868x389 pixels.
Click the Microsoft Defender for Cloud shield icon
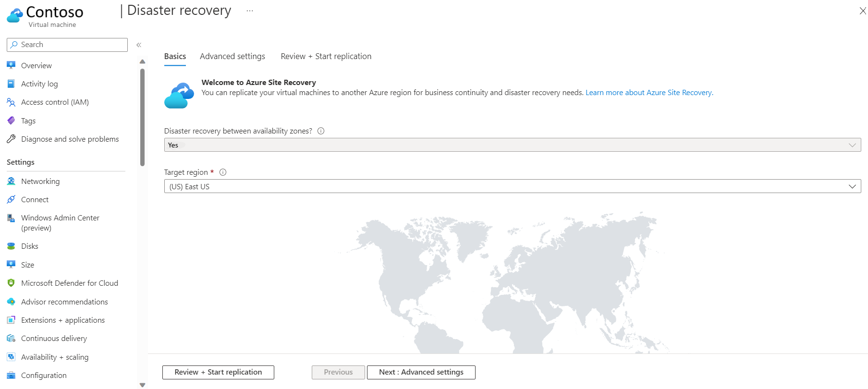tap(11, 283)
